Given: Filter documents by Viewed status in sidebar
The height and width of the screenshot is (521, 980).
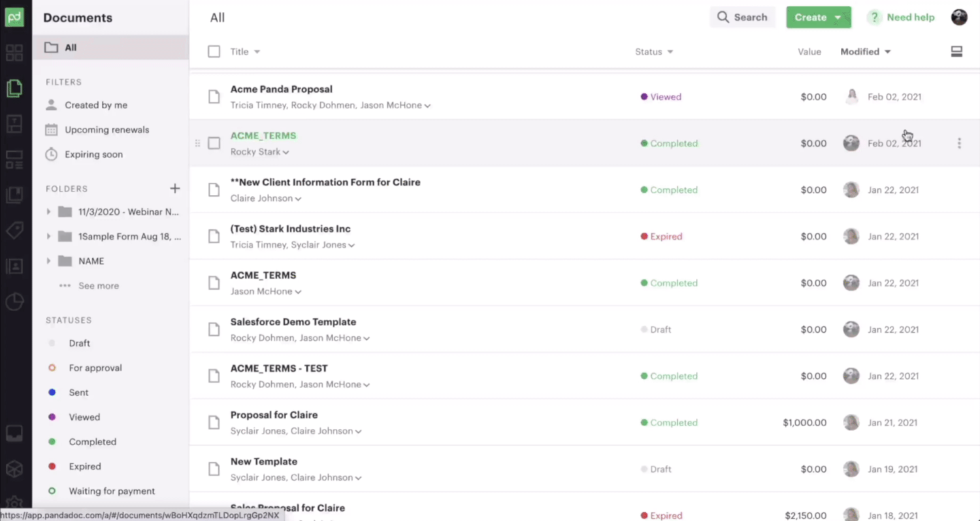Looking at the screenshot, I should coord(84,417).
